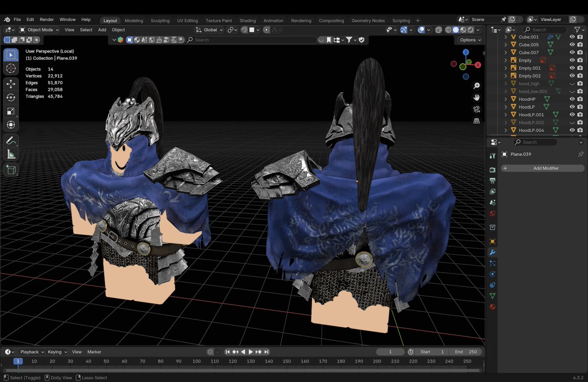Hide Cube.001 in viewport via eye
This screenshot has width=588, height=382.
click(x=572, y=37)
